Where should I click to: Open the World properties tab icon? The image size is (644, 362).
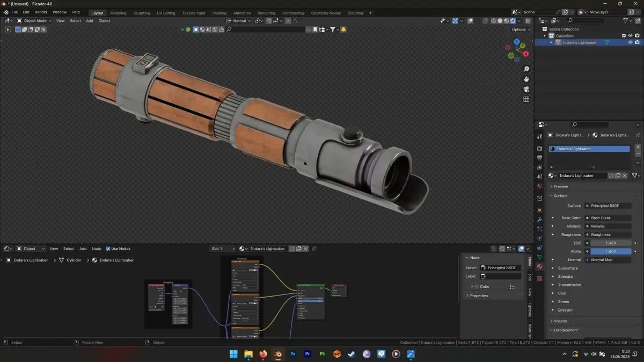point(539,186)
